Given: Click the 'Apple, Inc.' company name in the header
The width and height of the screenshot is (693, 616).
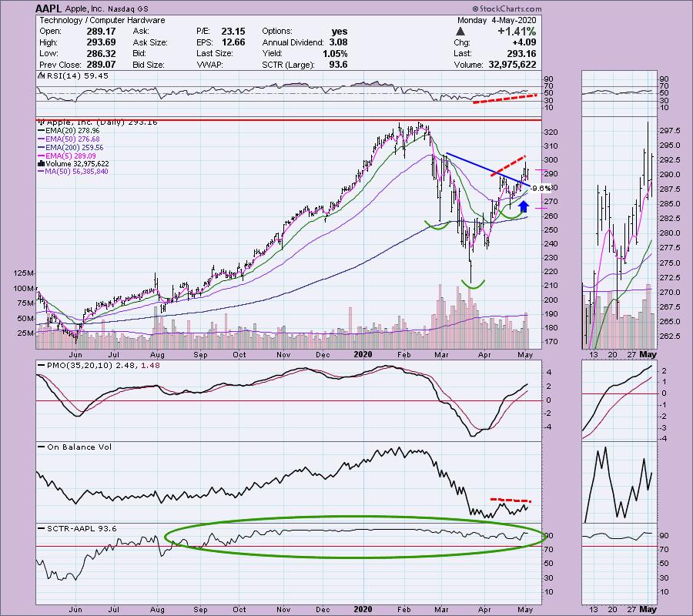Looking at the screenshot, I should [85, 8].
